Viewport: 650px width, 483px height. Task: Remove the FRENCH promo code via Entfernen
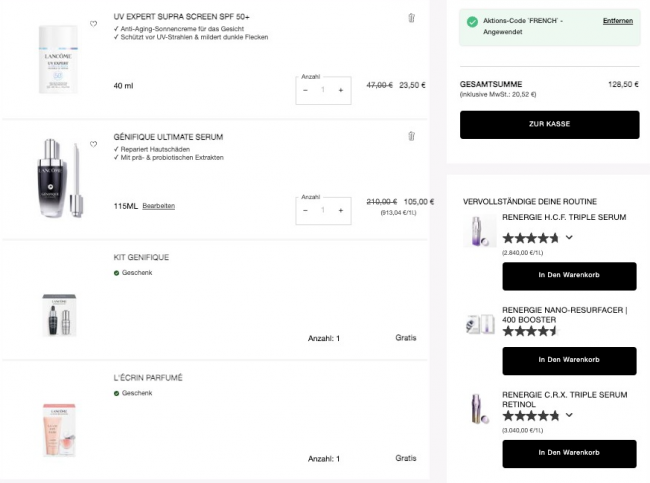coord(617,21)
